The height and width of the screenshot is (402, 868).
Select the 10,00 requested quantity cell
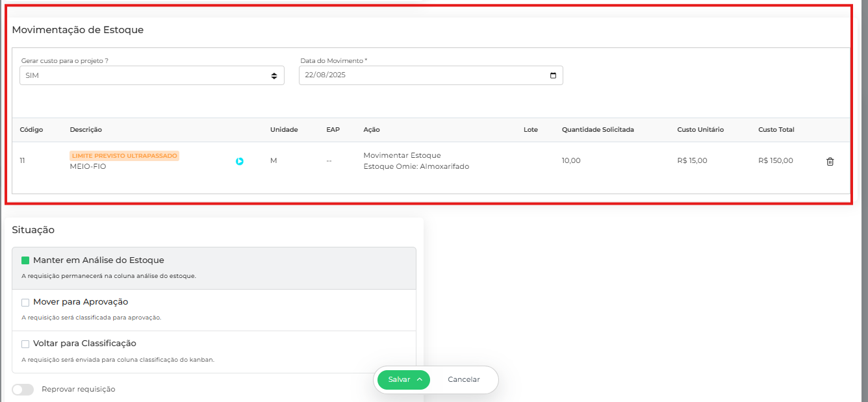click(x=571, y=161)
